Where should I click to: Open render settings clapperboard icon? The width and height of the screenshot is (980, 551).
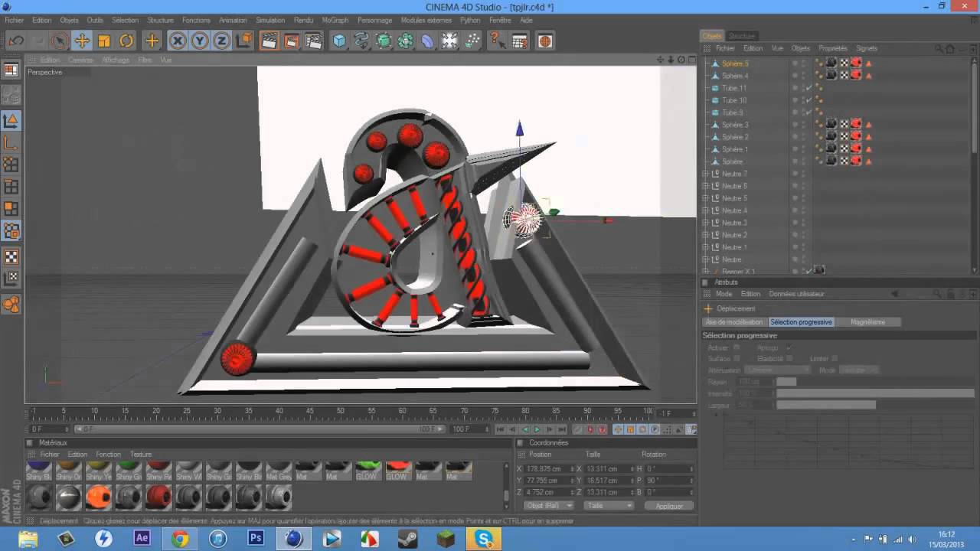tap(314, 41)
